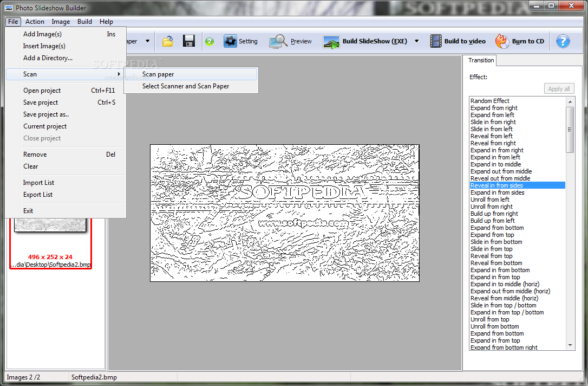Select Export List menu item
The height and width of the screenshot is (386, 588).
coord(66,195)
